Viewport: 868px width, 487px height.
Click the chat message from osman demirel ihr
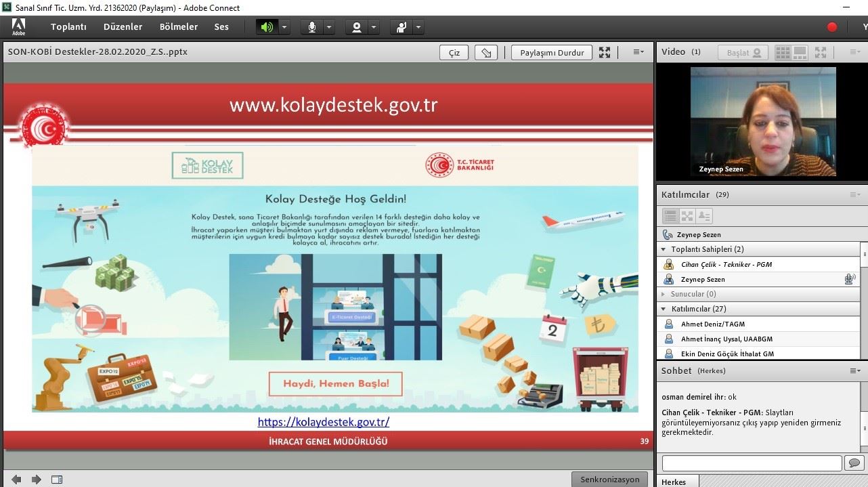[699, 398]
